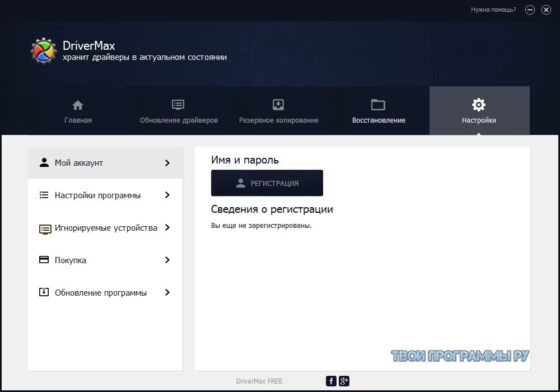Expand the Мой аккаунт chevron
The height and width of the screenshot is (392, 560).
[167, 163]
